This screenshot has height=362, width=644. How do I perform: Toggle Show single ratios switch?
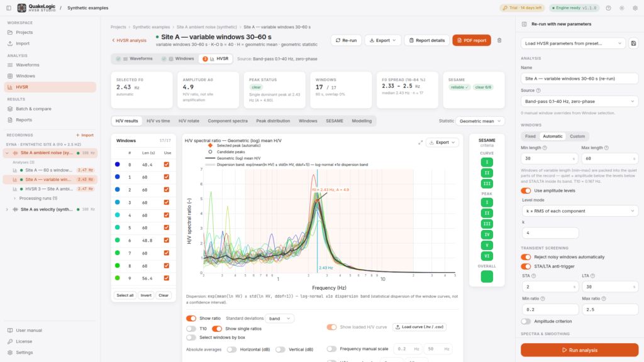[217, 329]
